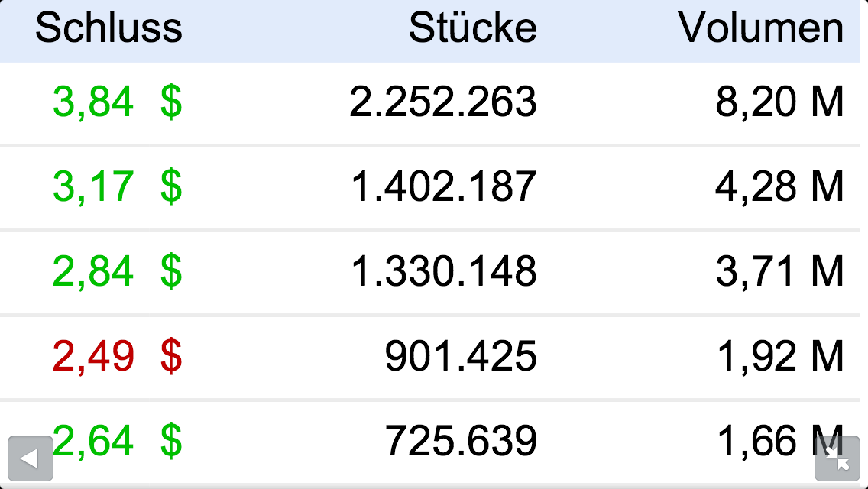The height and width of the screenshot is (489, 868).
Task: Tap the exit fullscreen arrows icon
Action: [x=837, y=458]
